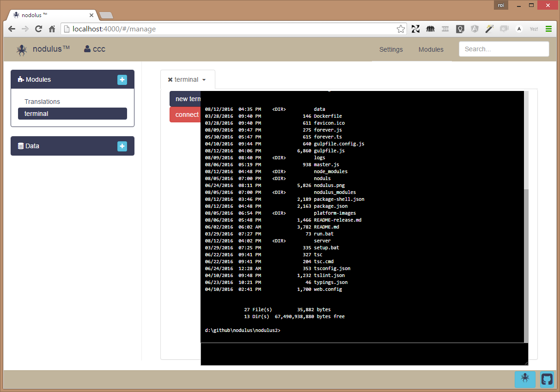Click the nodulus brand name link
The width and height of the screenshot is (560, 392).
pos(51,49)
